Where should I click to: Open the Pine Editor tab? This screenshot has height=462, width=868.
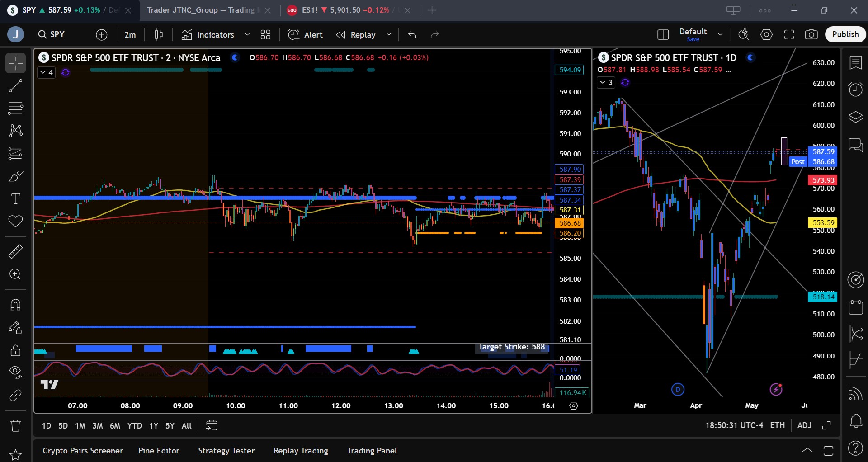[x=159, y=451]
